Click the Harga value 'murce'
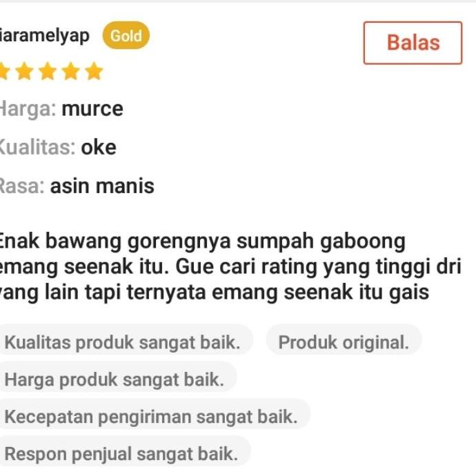Image resolution: width=476 pixels, height=476 pixels. (x=92, y=109)
